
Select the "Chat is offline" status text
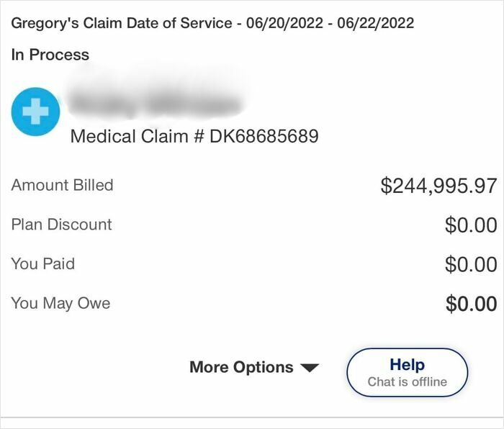point(407,382)
